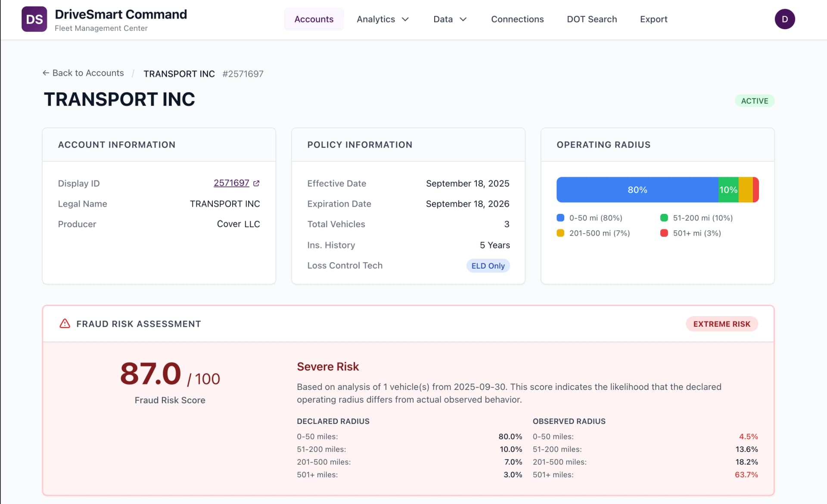Expand the Analytics dropdown
The height and width of the screenshot is (504, 827).
point(382,19)
